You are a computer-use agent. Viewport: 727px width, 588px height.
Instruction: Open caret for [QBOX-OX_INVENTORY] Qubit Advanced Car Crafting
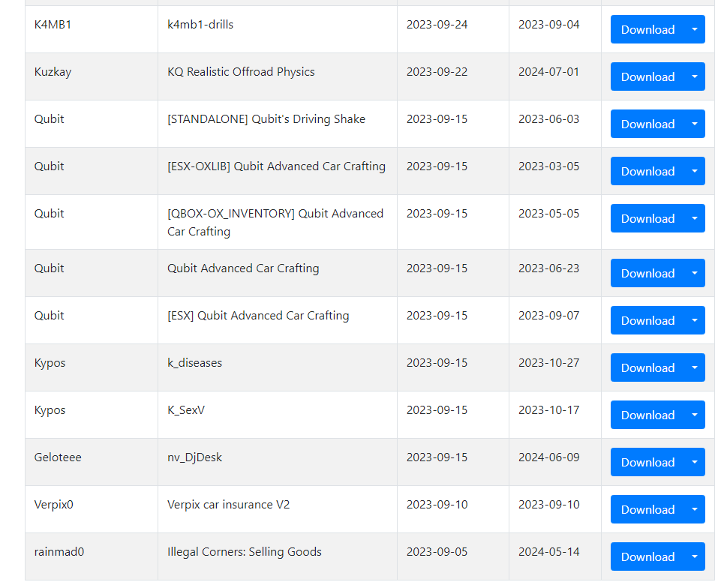(695, 219)
